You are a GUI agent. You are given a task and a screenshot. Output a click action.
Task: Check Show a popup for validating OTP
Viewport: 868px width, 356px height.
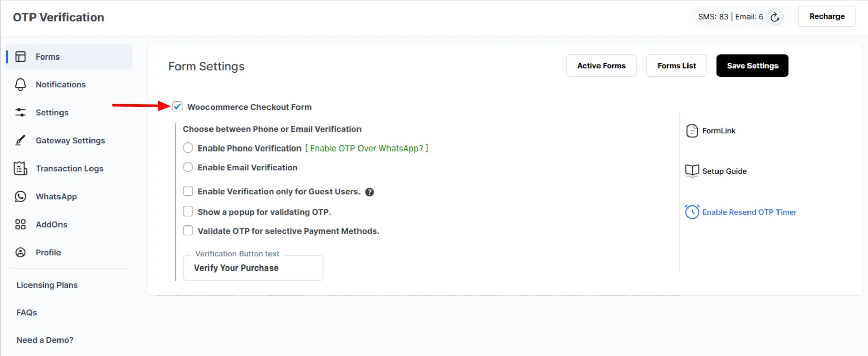[x=188, y=211]
